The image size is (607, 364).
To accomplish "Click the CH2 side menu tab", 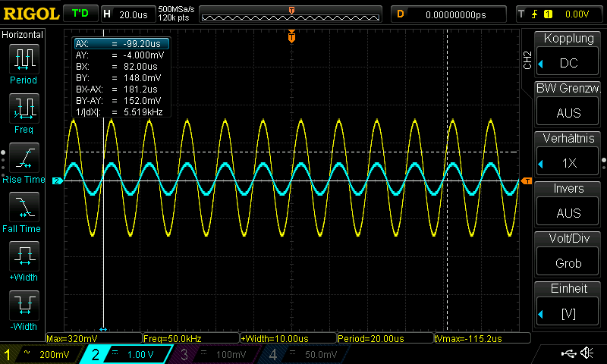I will [527, 60].
